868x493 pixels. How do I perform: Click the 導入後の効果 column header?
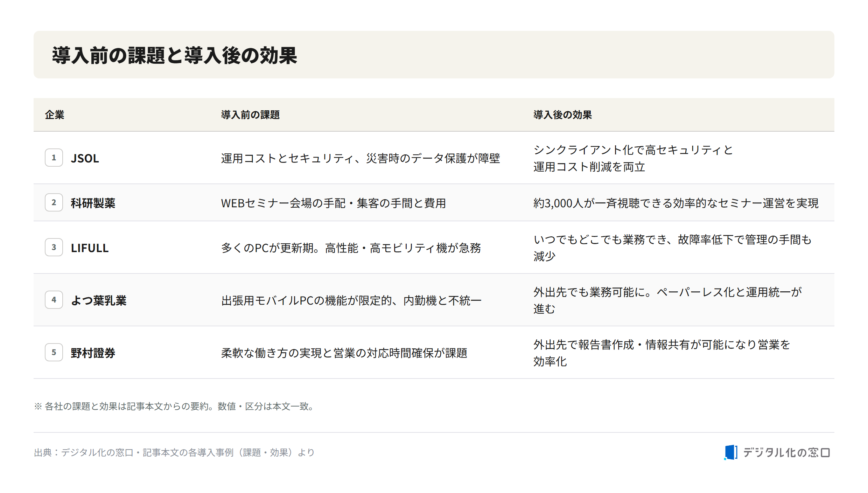coord(562,115)
